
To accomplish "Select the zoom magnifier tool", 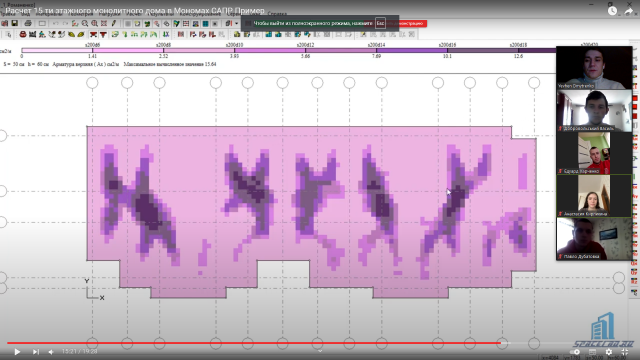I will pyautogui.click(x=84, y=23).
